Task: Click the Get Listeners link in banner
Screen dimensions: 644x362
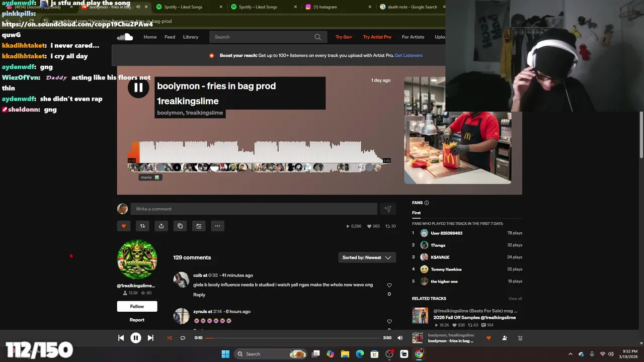Action: pos(409,55)
